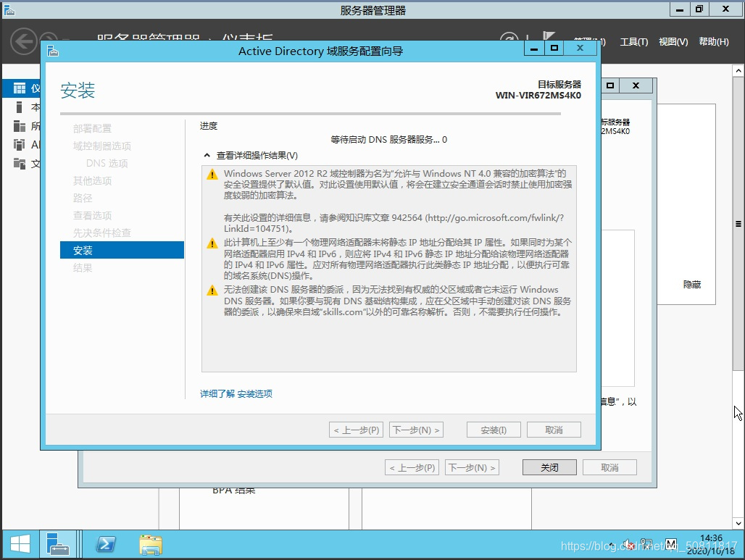Screen dimensions: 745x560
Task: Select the DNS 选项 wizard step
Action: 107,164
